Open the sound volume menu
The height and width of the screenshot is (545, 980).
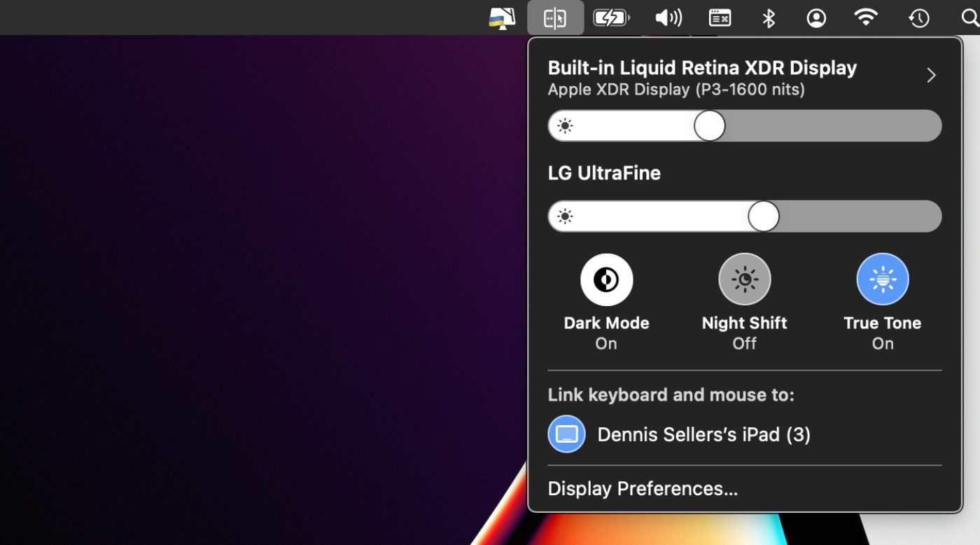668,18
